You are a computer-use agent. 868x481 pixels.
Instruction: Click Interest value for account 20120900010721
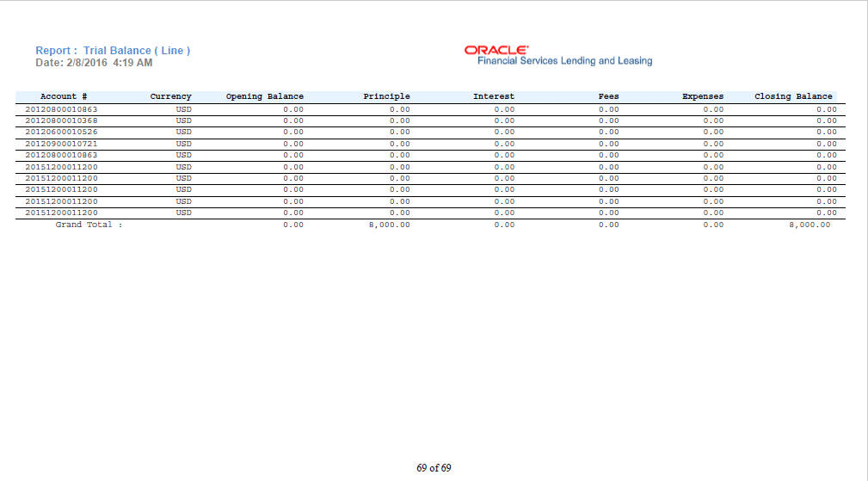[x=504, y=144]
